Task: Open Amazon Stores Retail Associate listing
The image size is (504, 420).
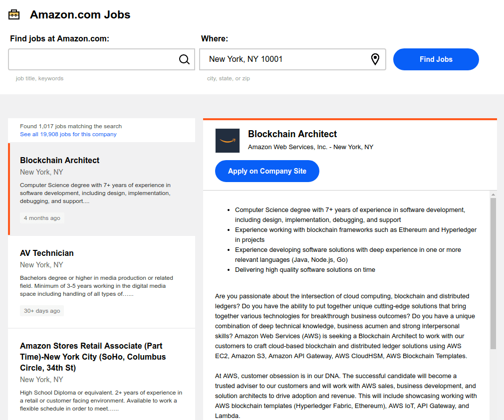Action: click(x=93, y=357)
